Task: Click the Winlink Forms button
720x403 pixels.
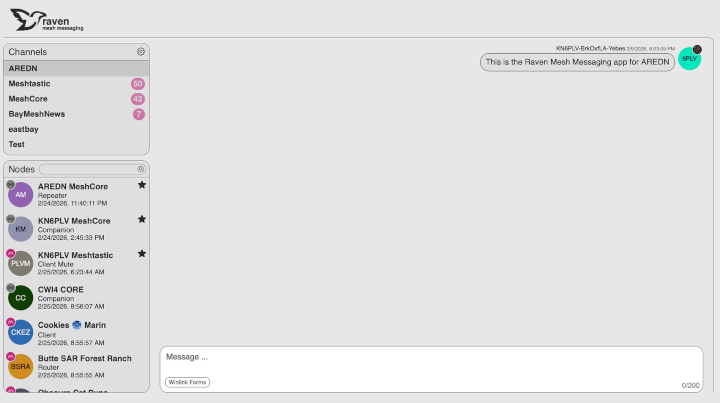Action: pos(187,382)
